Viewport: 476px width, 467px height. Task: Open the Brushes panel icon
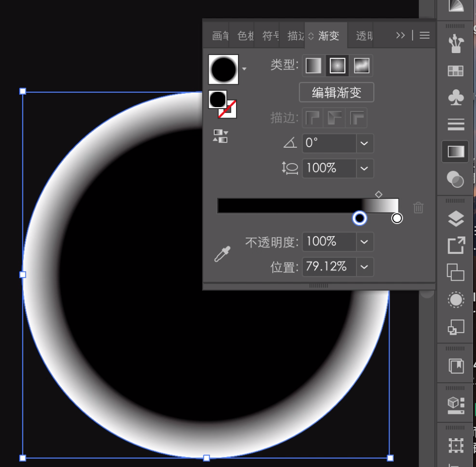456,44
